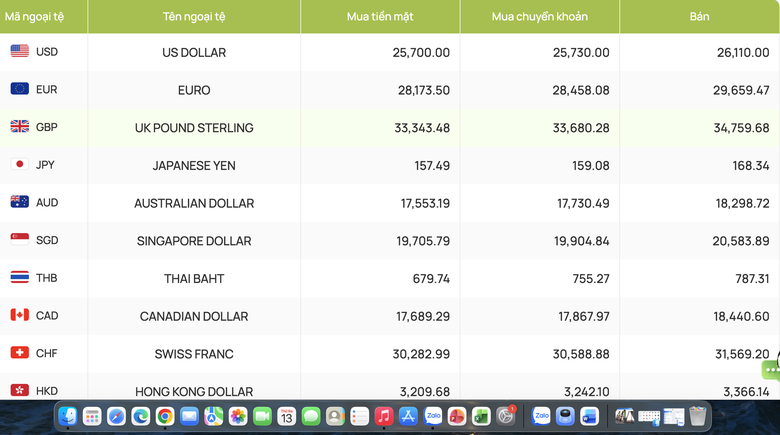Click the 'Bán' column header

699,16
